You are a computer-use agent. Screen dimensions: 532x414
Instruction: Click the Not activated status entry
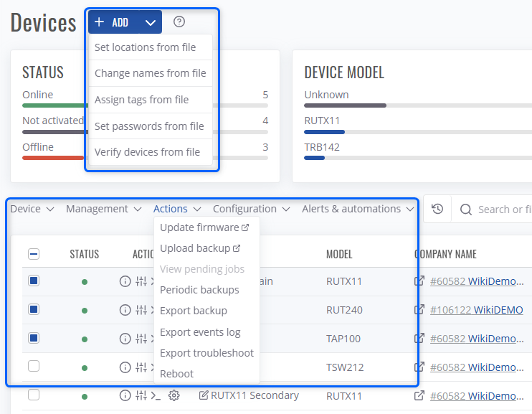pyautogui.click(x=53, y=121)
